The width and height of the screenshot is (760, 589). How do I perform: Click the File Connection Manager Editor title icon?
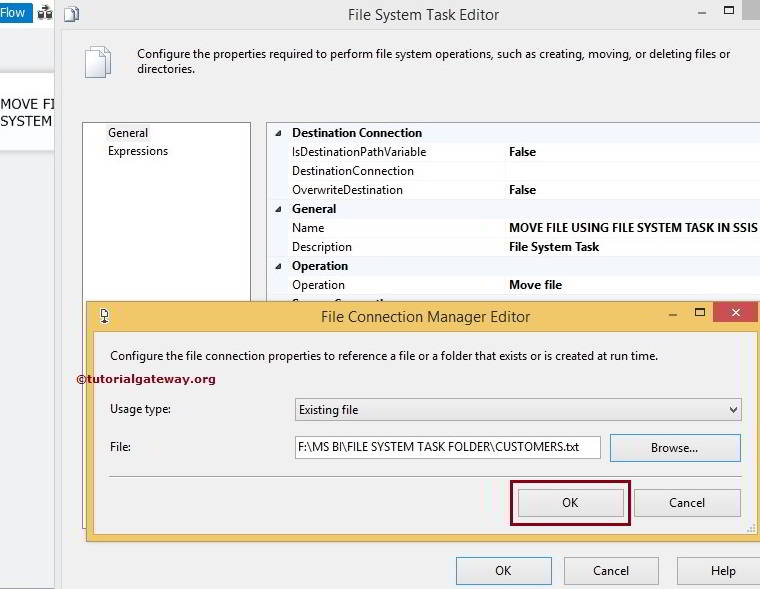click(104, 317)
